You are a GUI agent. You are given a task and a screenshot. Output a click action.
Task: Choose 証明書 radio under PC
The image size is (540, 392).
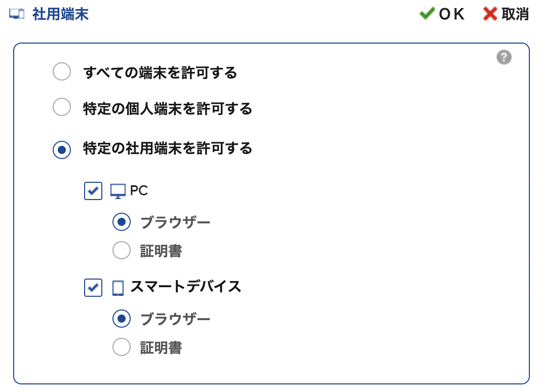pos(122,250)
